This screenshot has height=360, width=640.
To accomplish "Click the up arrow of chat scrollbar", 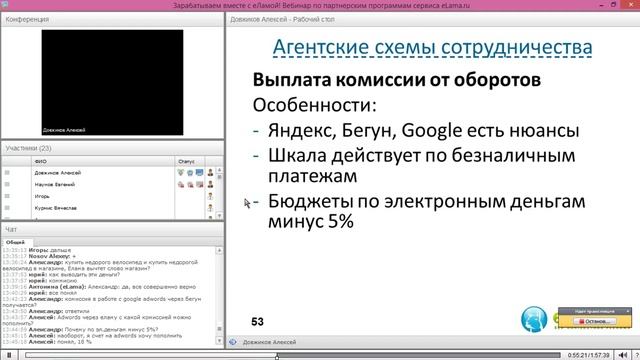I will (x=219, y=250).
